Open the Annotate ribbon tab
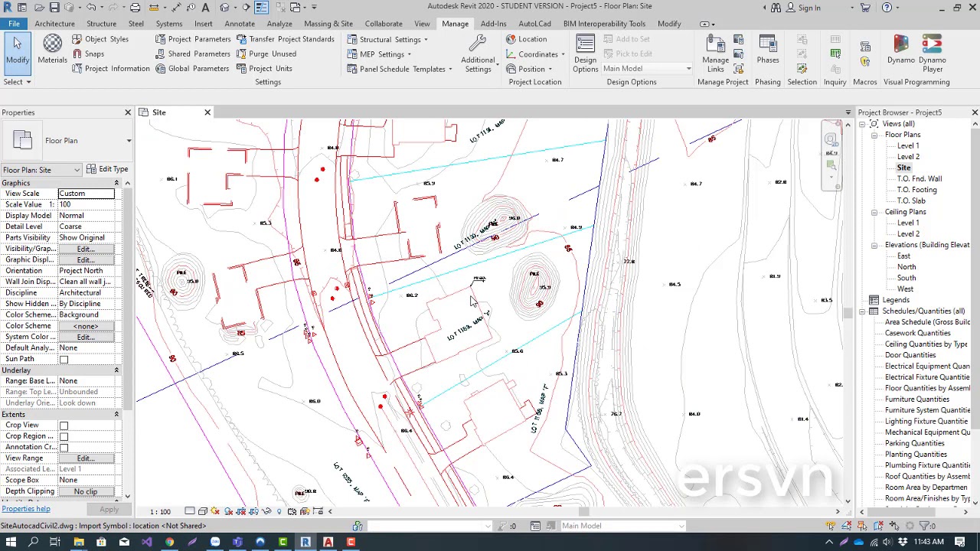The width and height of the screenshot is (980, 551). pyautogui.click(x=240, y=24)
